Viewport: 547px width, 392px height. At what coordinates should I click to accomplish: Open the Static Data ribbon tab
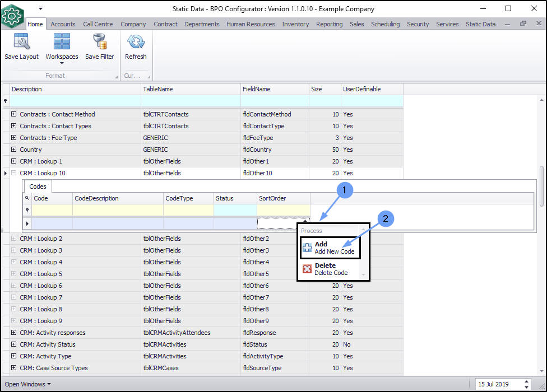coord(480,24)
